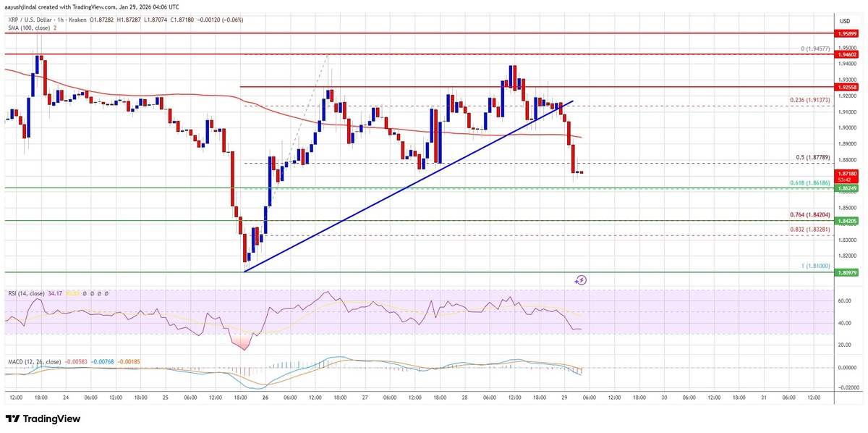Click the 0.618 (1.86186) Fibonacci label

[x=803, y=184]
